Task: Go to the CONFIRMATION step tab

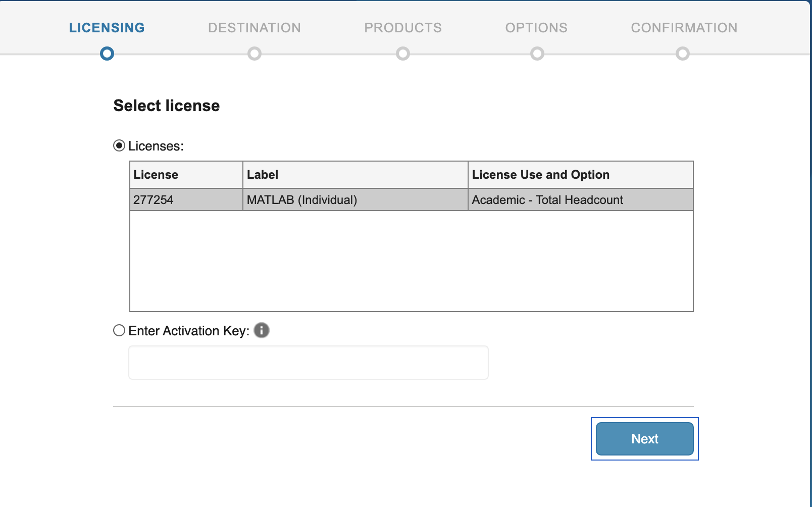Action: [684, 28]
